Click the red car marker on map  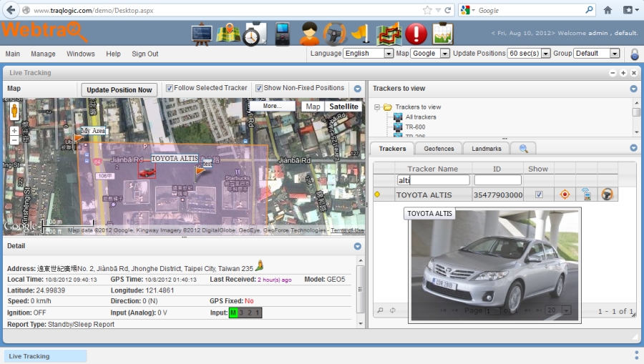click(147, 171)
